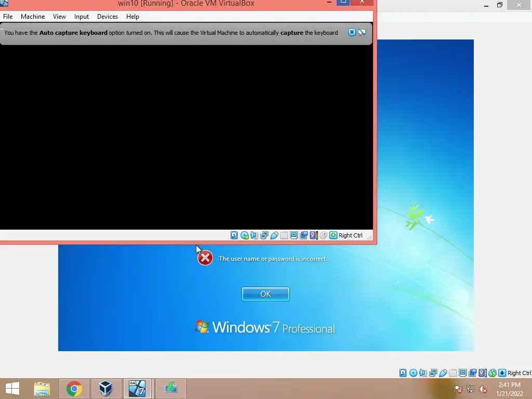Click the Auto capture keyboard notification text
Viewport: 532px width, 399px height.
pyautogui.click(x=171, y=33)
